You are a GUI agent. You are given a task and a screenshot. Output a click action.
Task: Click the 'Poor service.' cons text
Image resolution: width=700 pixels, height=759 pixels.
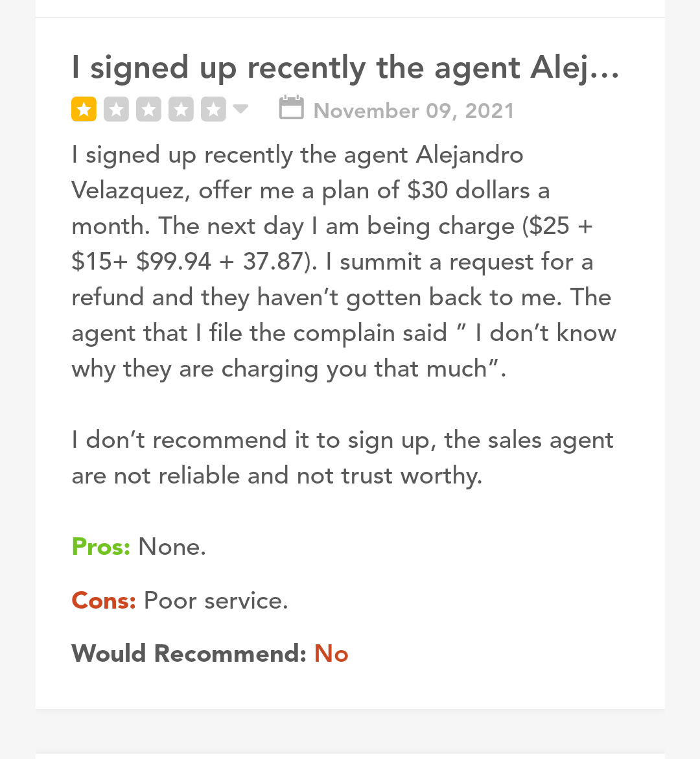[216, 601]
